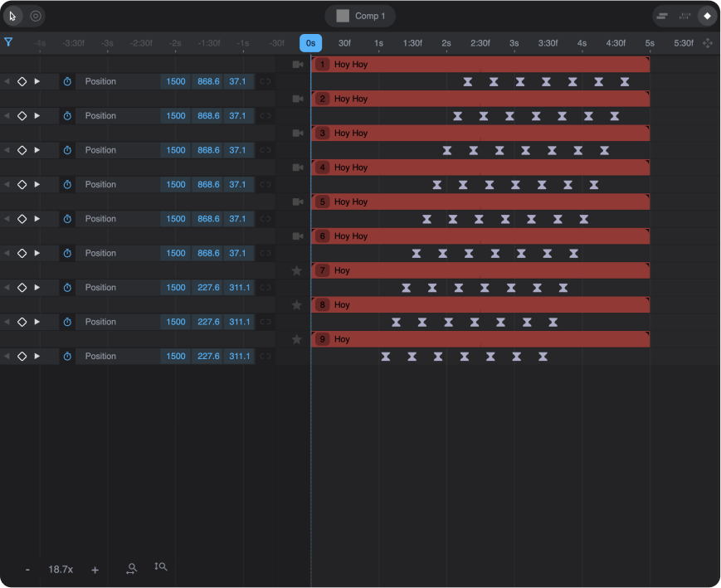The width and height of the screenshot is (721, 588).
Task: Switch to the keyframe diamond view mode
Action: (x=707, y=16)
